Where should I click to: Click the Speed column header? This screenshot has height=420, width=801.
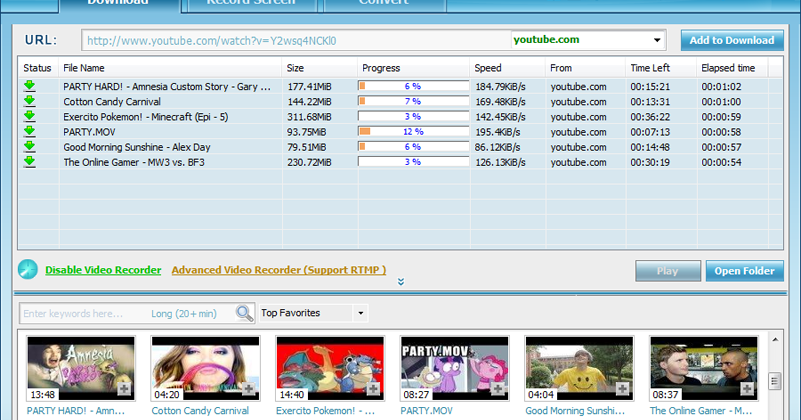(x=507, y=68)
